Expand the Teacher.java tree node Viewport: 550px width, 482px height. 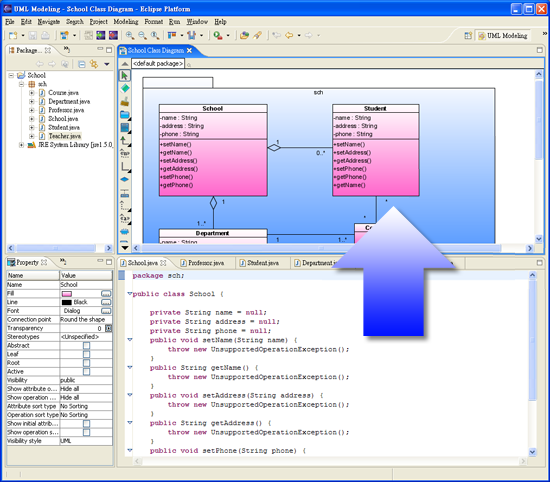point(32,136)
